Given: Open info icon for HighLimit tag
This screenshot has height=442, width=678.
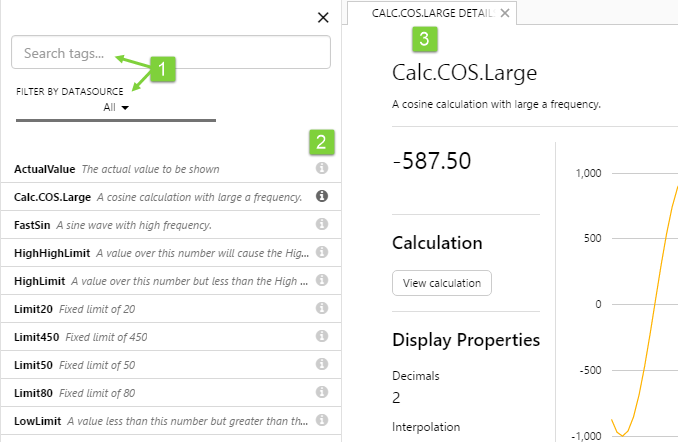Looking at the screenshot, I should click(322, 281).
